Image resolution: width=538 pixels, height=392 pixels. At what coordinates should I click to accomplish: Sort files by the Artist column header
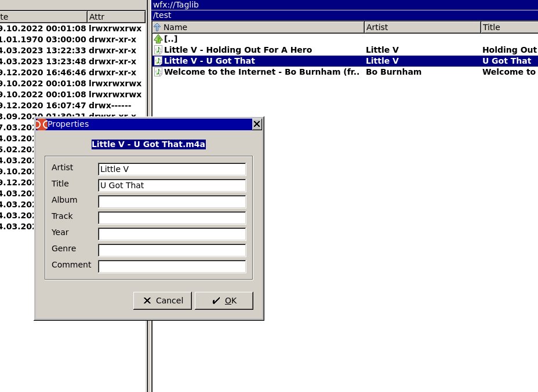423,27
